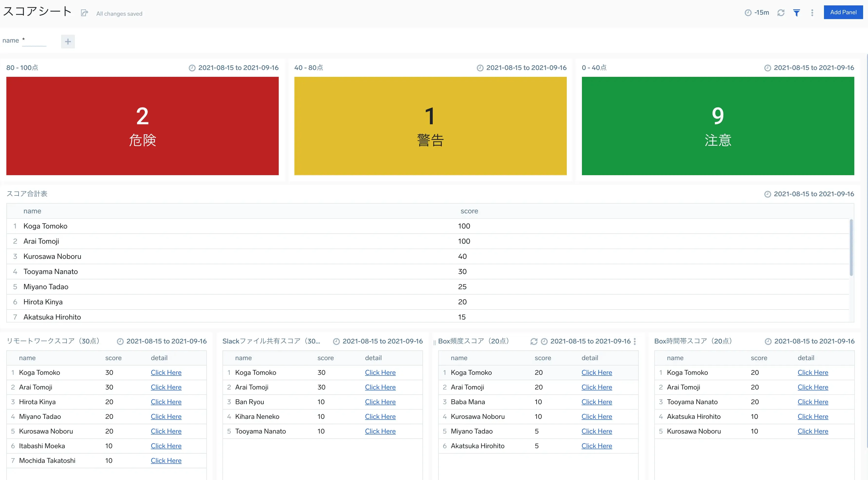
Task: Sort スコア合計表 by score column header
Action: (x=469, y=211)
